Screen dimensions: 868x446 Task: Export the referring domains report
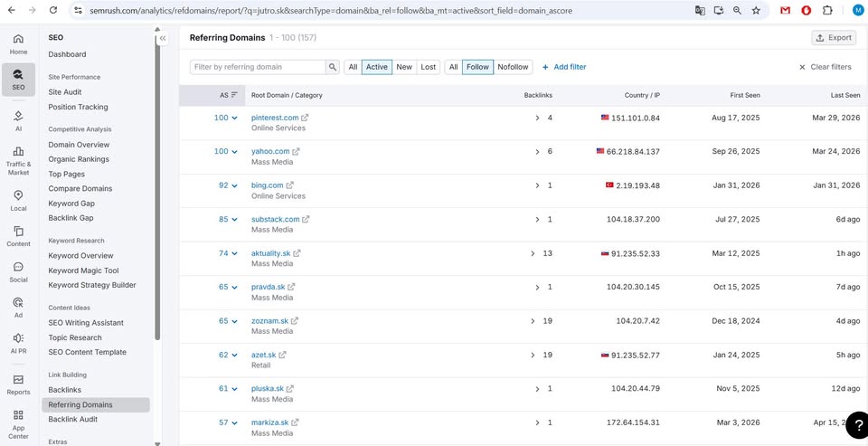point(834,38)
